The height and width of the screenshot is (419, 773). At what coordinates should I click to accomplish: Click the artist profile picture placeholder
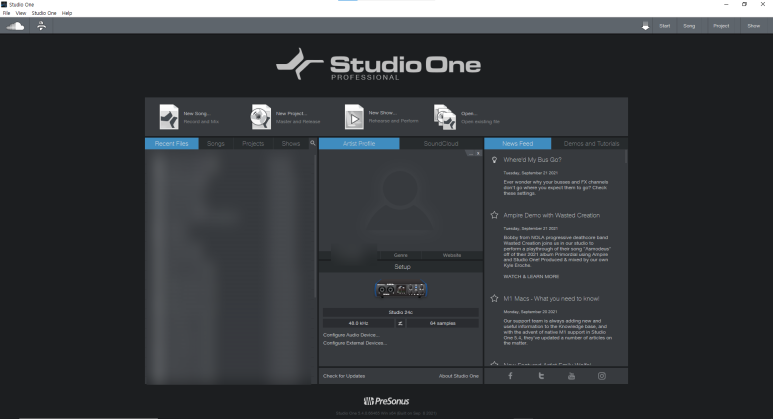pyautogui.click(x=400, y=200)
